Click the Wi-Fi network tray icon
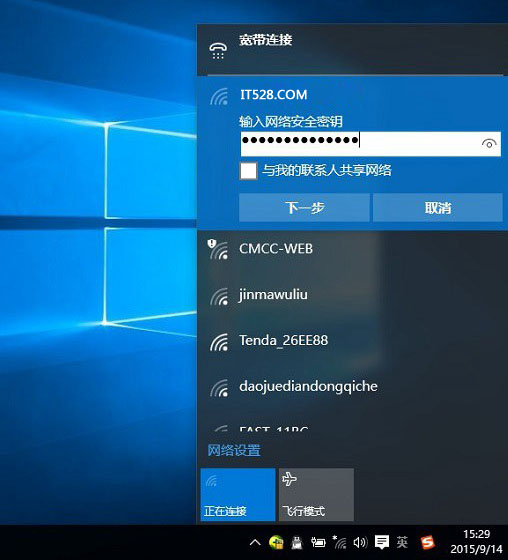Screen dimensions: 508x560 tap(339, 542)
